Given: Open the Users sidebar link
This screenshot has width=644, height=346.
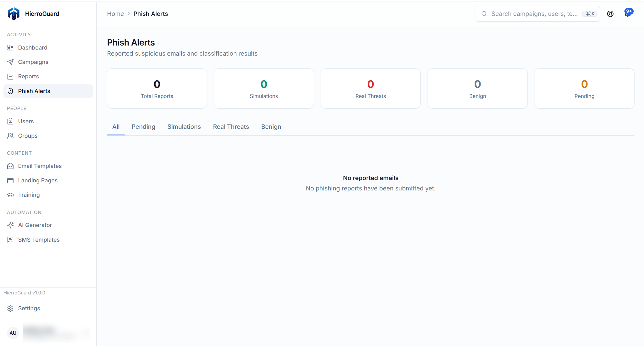Looking at the screenshot, I should [48, 121].
